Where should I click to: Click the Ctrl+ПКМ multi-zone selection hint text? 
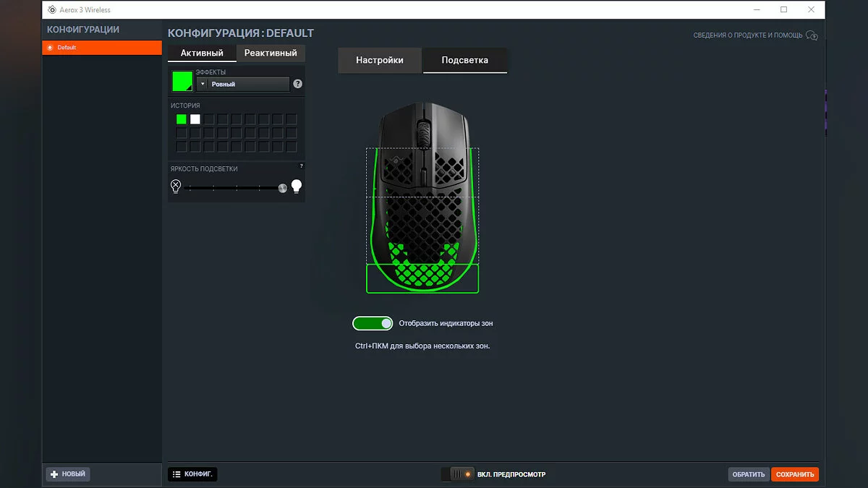pos(422,346)
